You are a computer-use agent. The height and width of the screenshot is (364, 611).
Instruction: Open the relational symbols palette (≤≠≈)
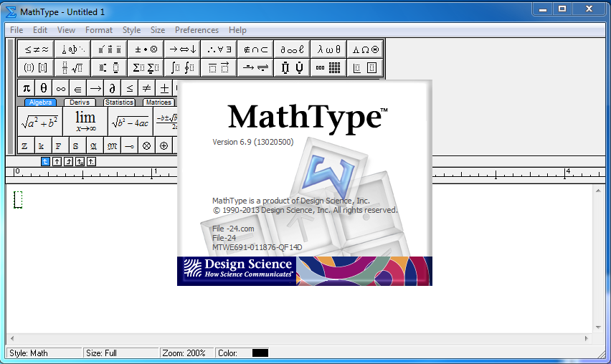click(37, 49)
